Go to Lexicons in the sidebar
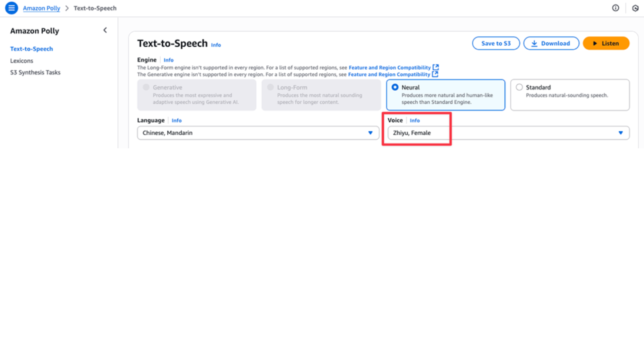Viewport: 644px width, 362px height. pyautogui.click(x=22, y=61)
